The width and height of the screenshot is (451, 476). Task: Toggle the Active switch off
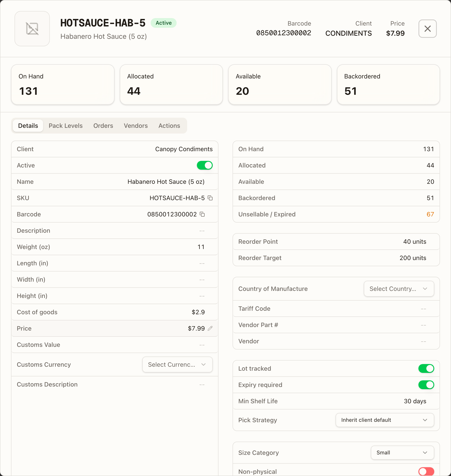click(x=205, y=165)
